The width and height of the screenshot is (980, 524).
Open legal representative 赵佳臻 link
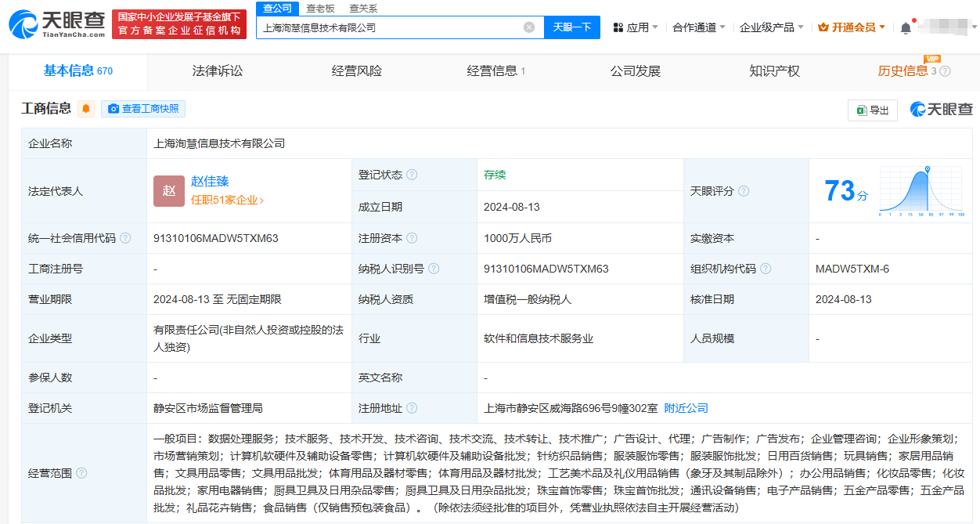coord(210,182)
